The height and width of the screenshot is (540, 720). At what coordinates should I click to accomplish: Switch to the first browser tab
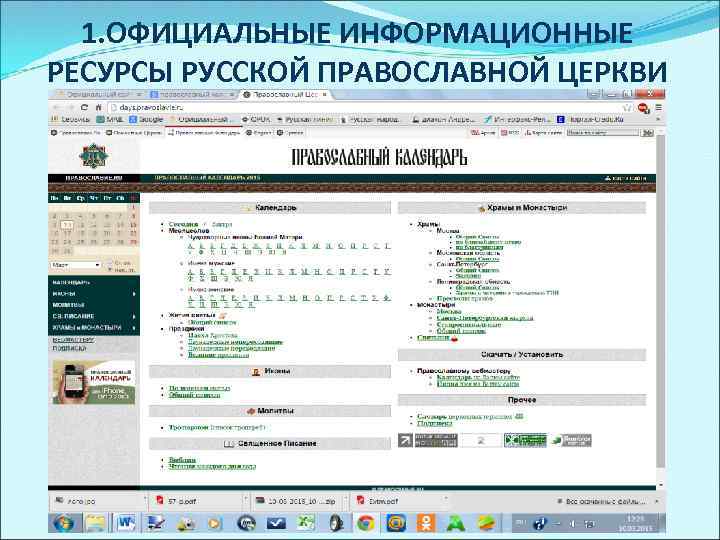coord(97,95)
